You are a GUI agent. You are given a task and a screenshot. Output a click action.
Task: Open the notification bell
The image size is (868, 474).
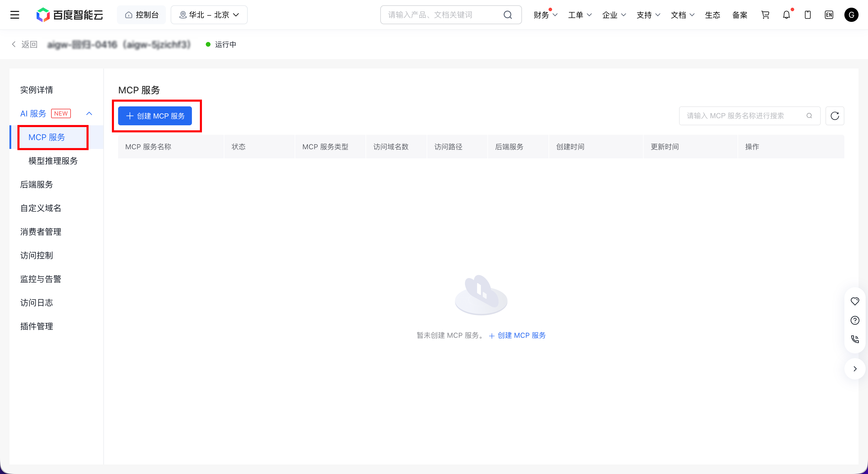[787, 15]
